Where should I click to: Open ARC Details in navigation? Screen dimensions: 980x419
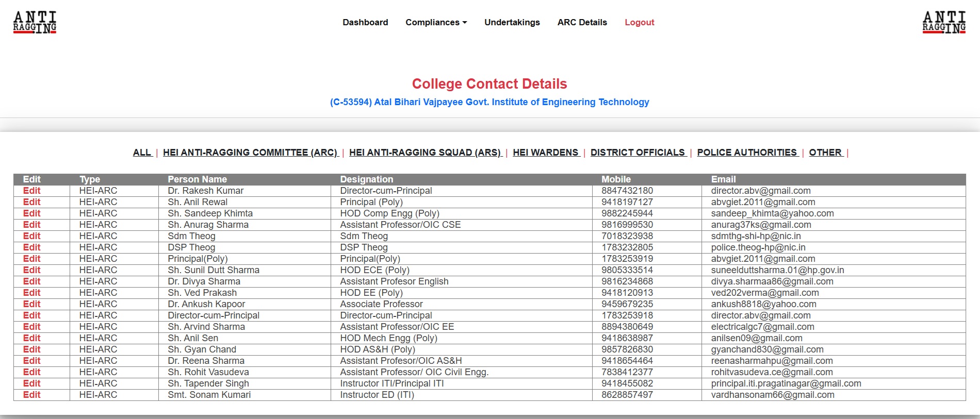coord(582,22)
